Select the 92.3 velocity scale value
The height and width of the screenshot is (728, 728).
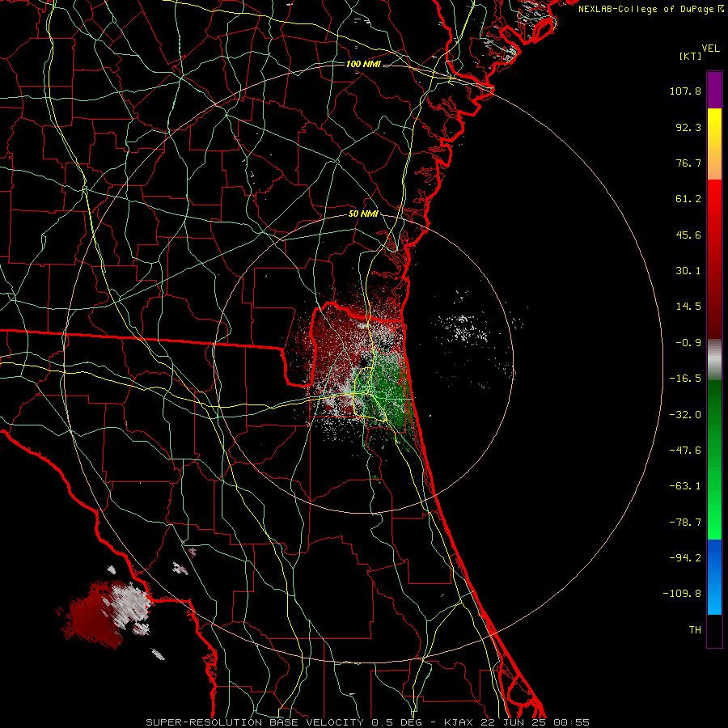pyautogui.click(x=688, y=127)
